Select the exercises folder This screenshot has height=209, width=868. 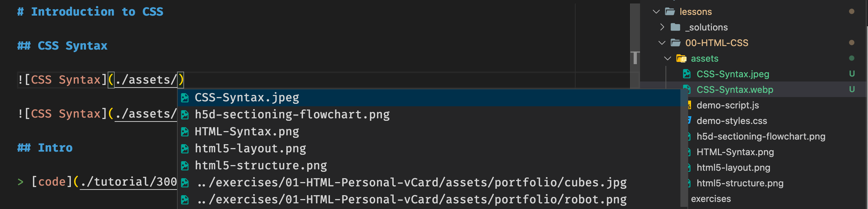point(710,198)
